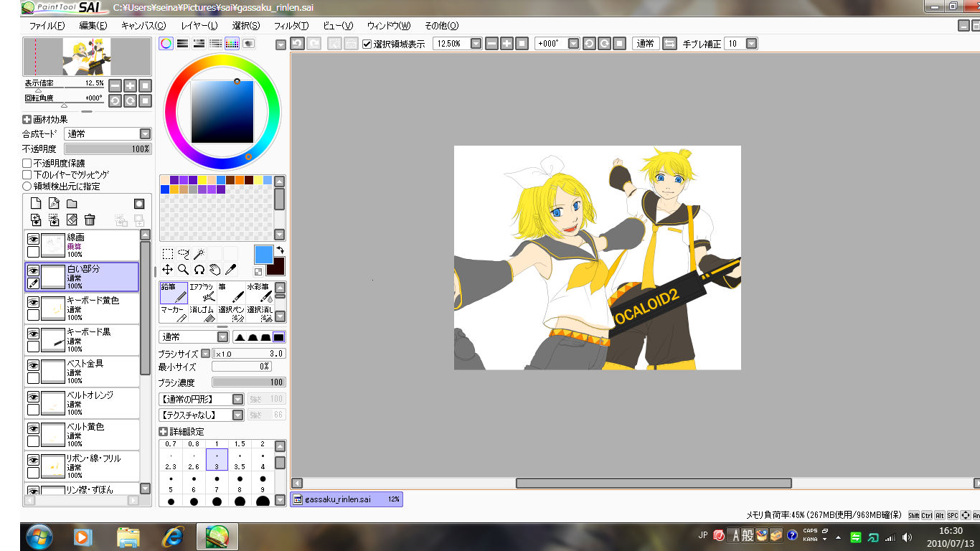Adjust the ブラシ濃度 density slider

248,382
